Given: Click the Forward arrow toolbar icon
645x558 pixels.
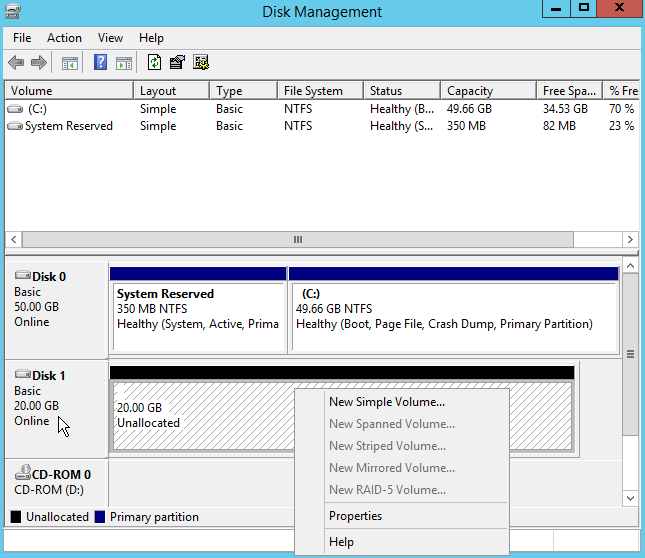Looking at the screenshot, I should pos(39,63).
